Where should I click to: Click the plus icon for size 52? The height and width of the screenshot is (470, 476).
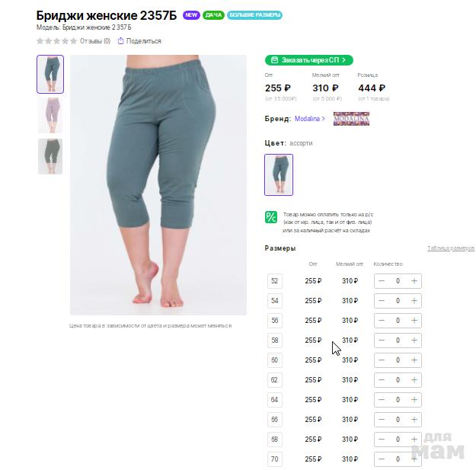[x=414, y=281]
